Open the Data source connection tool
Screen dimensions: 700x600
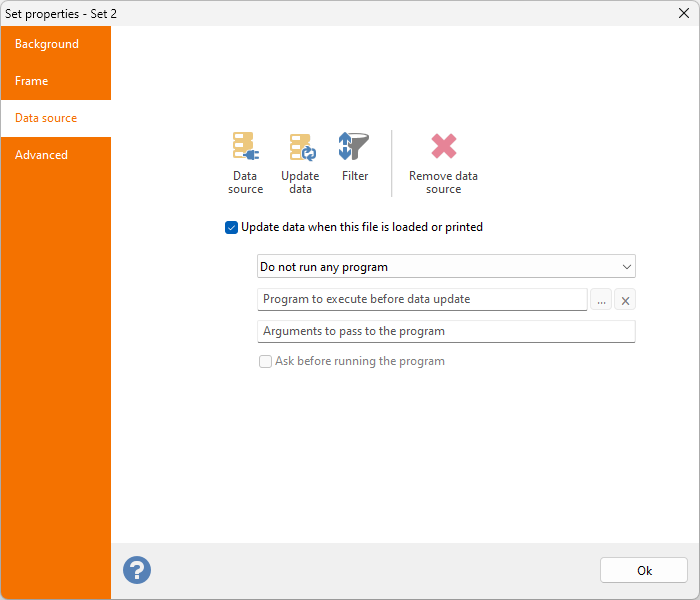pyautogui.click(x=245, y=163)
